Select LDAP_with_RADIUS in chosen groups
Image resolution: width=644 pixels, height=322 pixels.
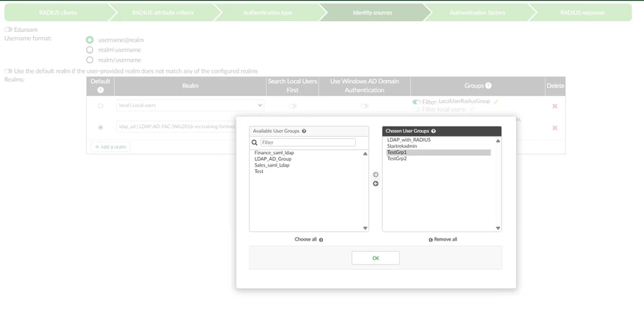409,140
